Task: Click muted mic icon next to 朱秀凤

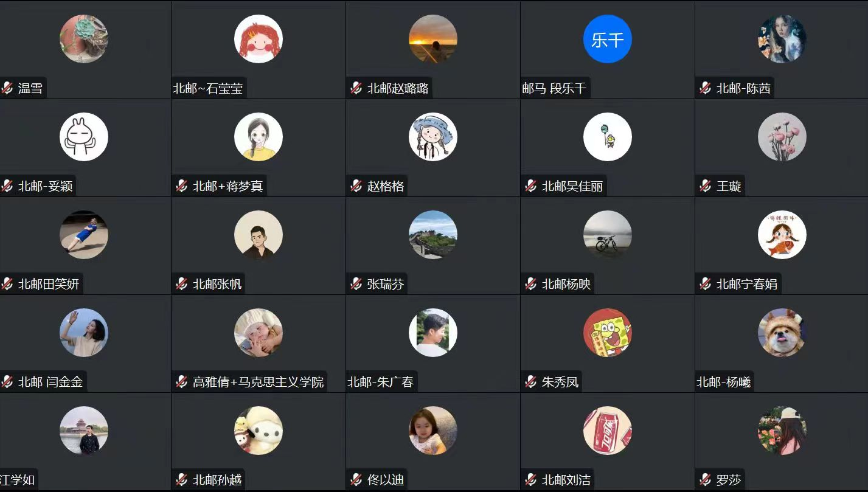Action: [531, 382]
